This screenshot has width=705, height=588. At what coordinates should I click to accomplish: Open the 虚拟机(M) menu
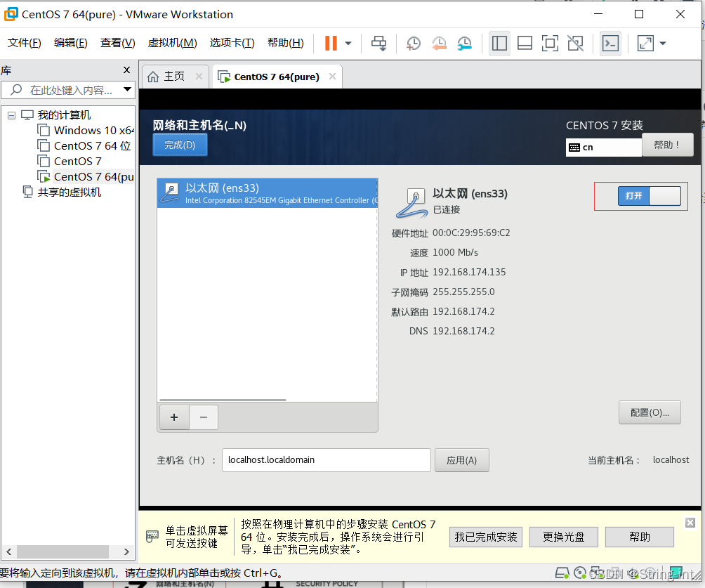172,43
